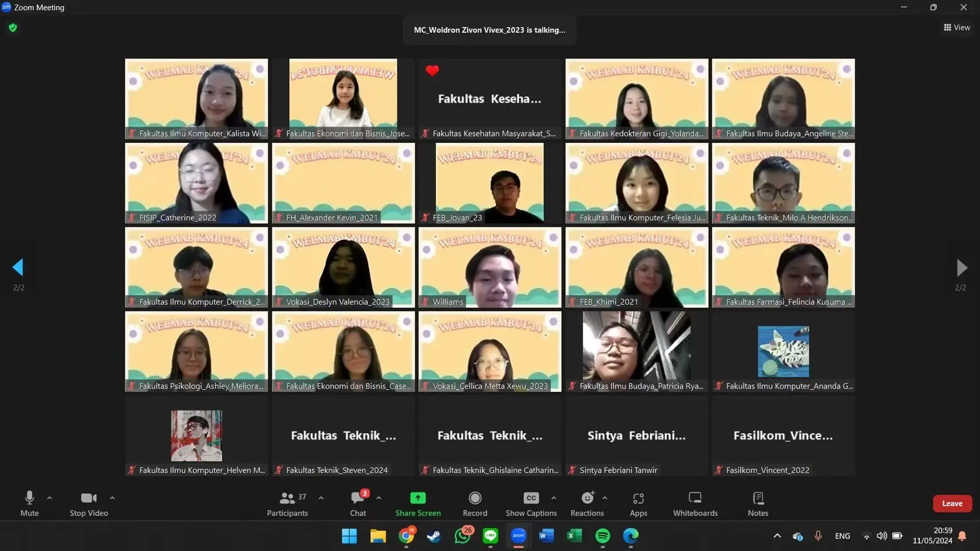Screen dimensions: 980x551
Task: Start recording with the Record icon
Action: pos(475,498)
